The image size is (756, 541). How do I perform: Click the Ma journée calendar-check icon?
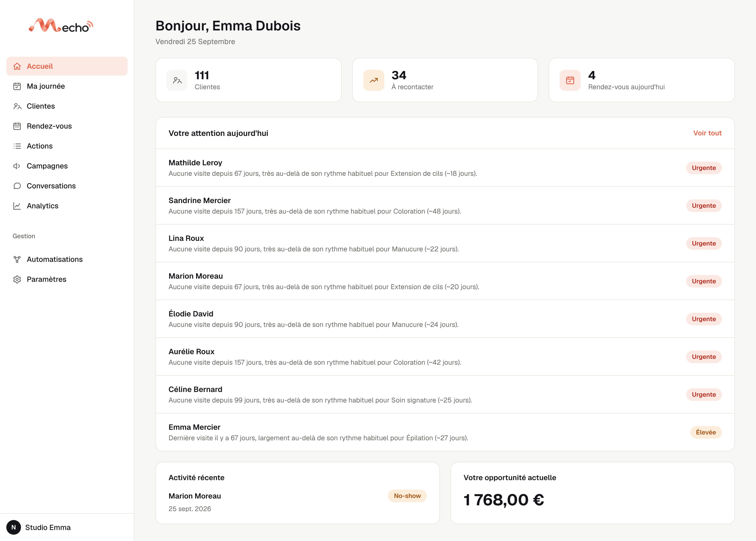click(17, 86)
